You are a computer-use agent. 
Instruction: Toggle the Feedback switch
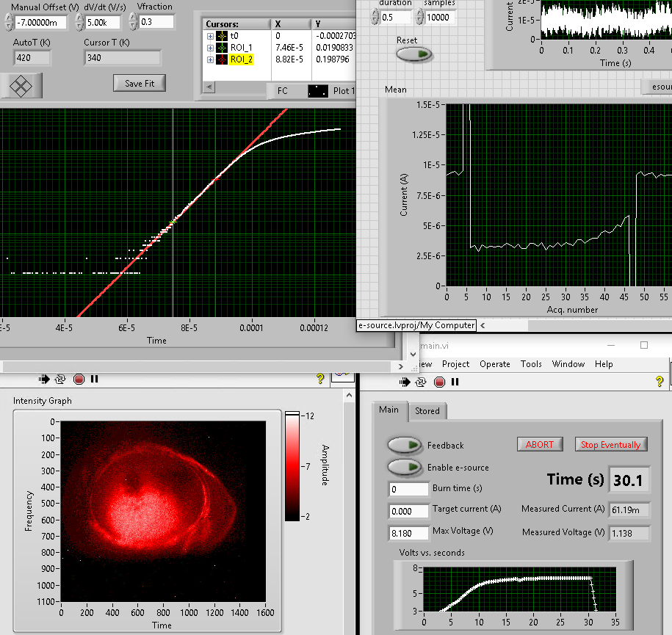[405, 445]
